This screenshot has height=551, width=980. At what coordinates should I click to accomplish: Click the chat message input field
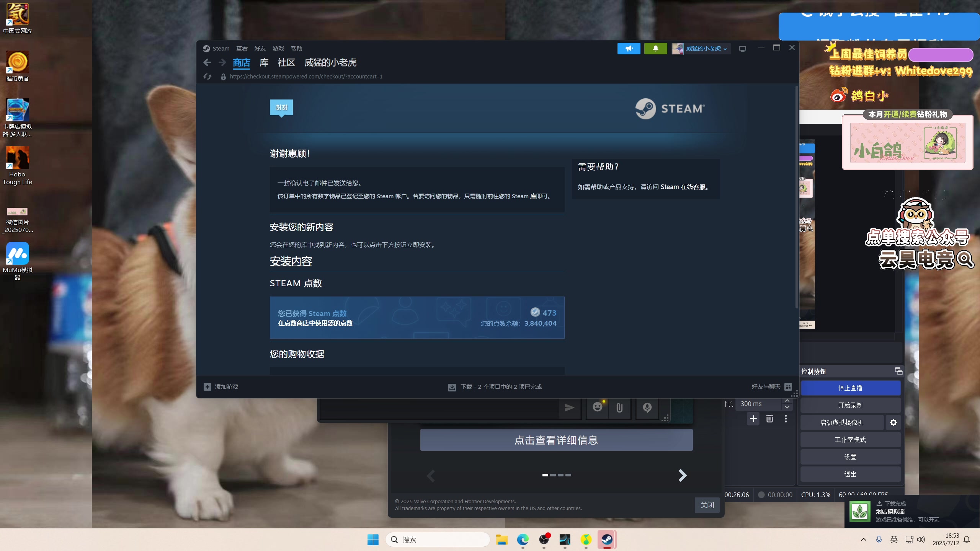(439, 408)
